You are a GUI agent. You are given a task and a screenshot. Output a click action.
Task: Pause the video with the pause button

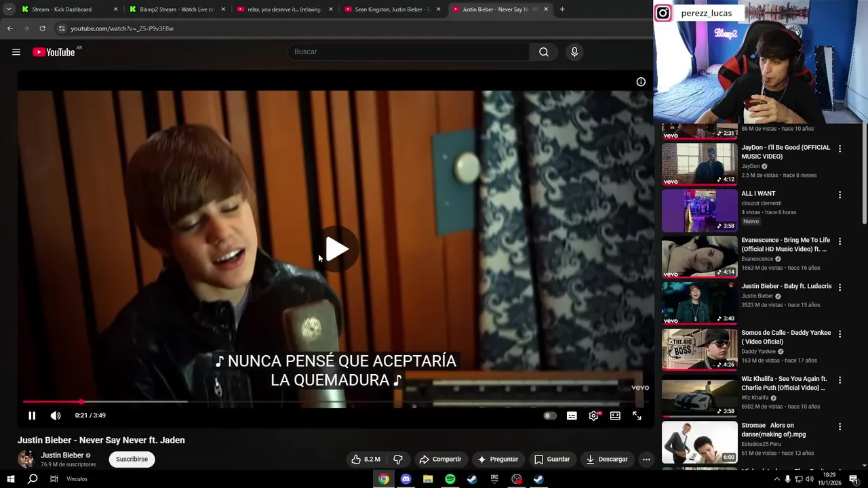pos(32,415)
